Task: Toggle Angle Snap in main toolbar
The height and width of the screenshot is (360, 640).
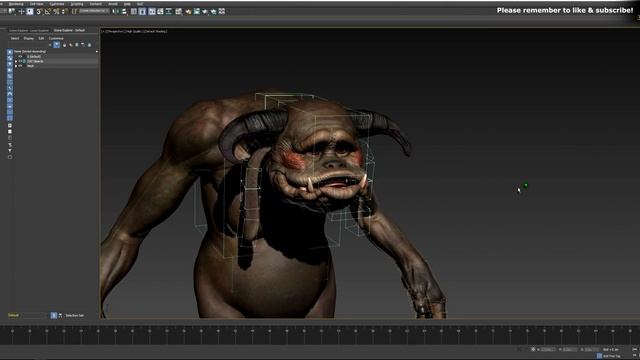Action: click(x=47, y=11)
